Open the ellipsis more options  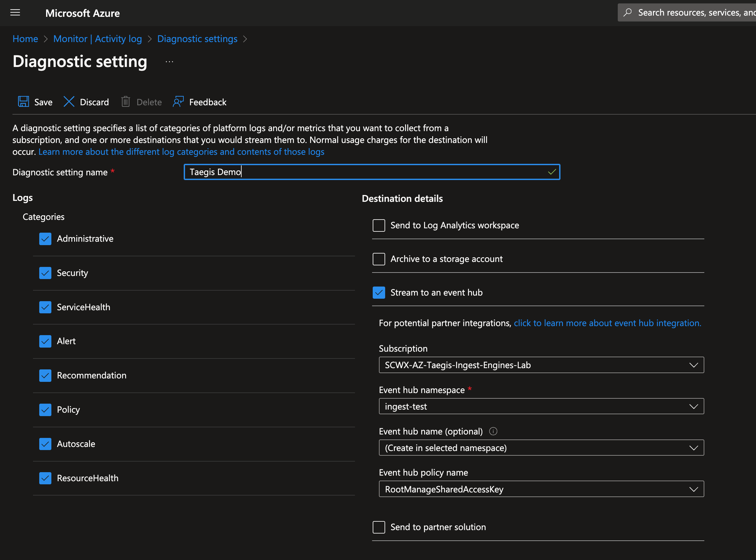pyautogui.click(x=169, y=62)
